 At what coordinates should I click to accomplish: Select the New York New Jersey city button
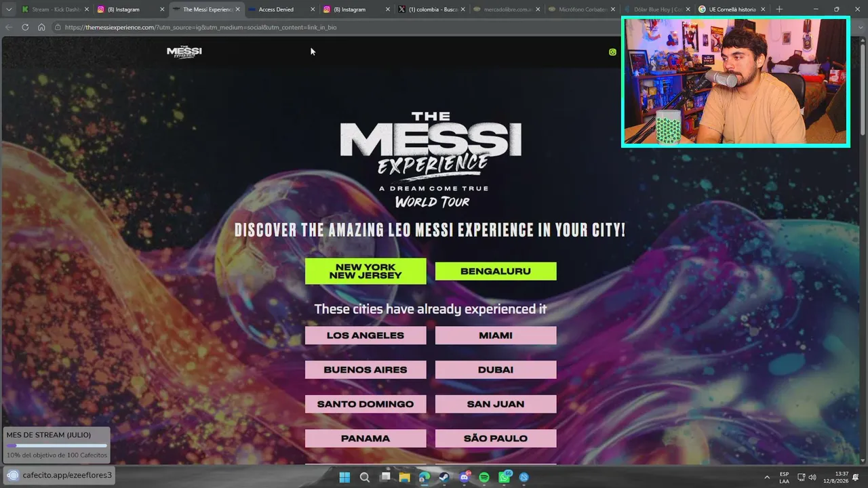point(366,271)
